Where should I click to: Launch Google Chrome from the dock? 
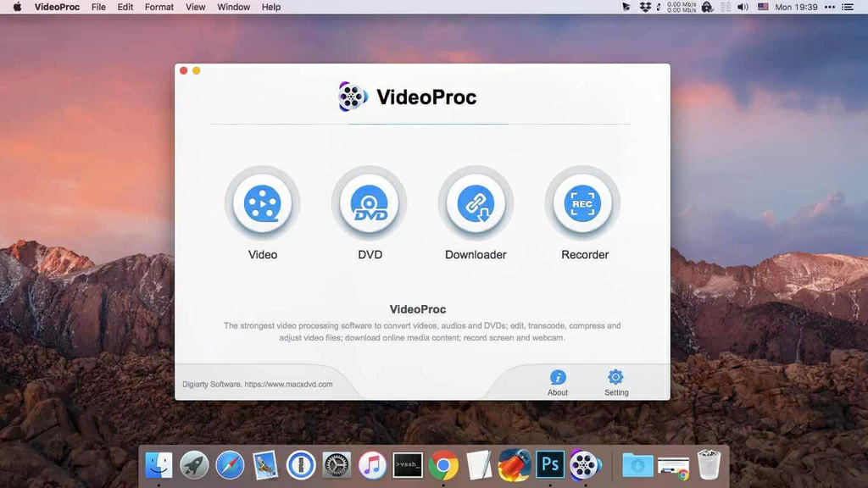(443, 465)
